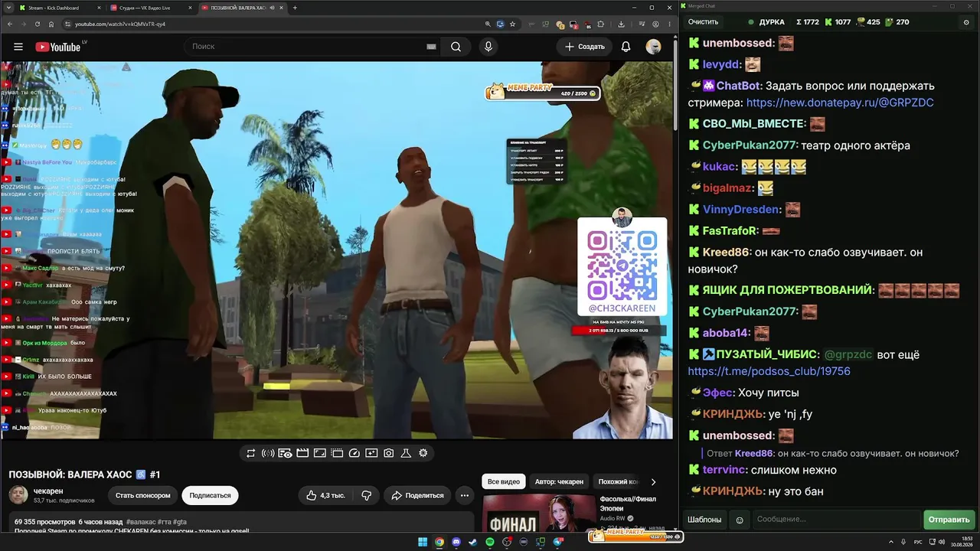The height and width of the screenshot is (551, 980).
Task: Open Chrome from the taskbar
Action: coord(439,542)
